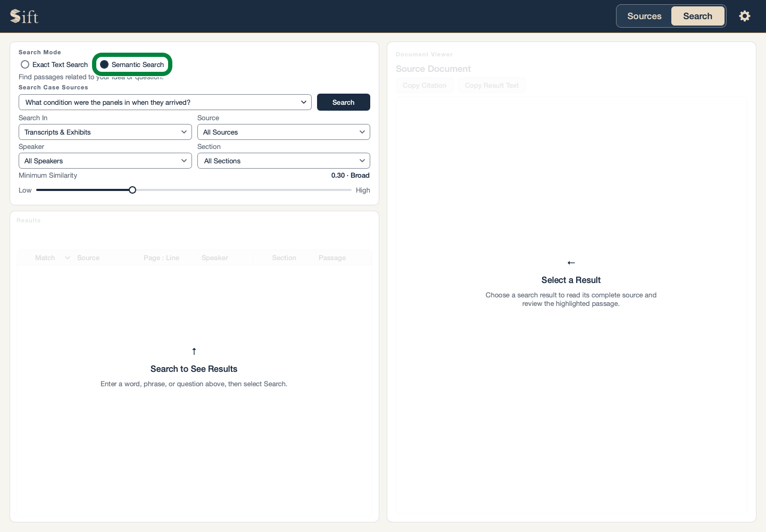Viewport: 766px width, 532px height.
Task: Click the Sift logo
Action: pos(24,16)
